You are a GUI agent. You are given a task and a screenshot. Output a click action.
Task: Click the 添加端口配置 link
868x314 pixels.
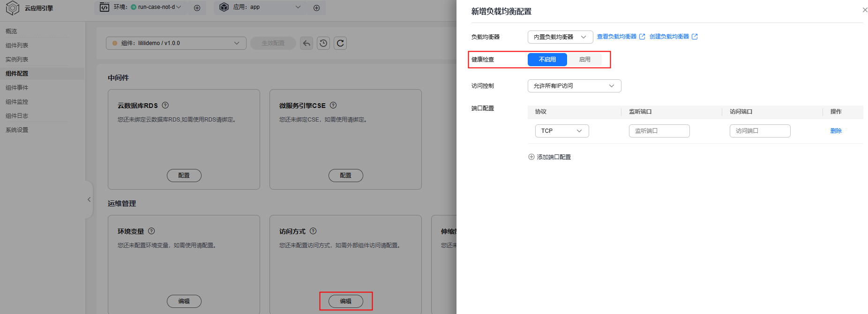click(554, 157)
